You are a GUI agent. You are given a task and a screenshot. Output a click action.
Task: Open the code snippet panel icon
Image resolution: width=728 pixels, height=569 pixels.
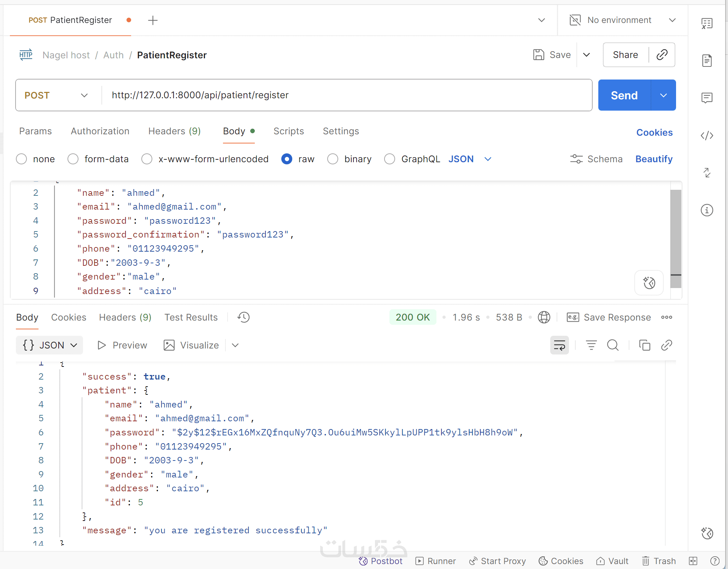(x=707, y=136)
